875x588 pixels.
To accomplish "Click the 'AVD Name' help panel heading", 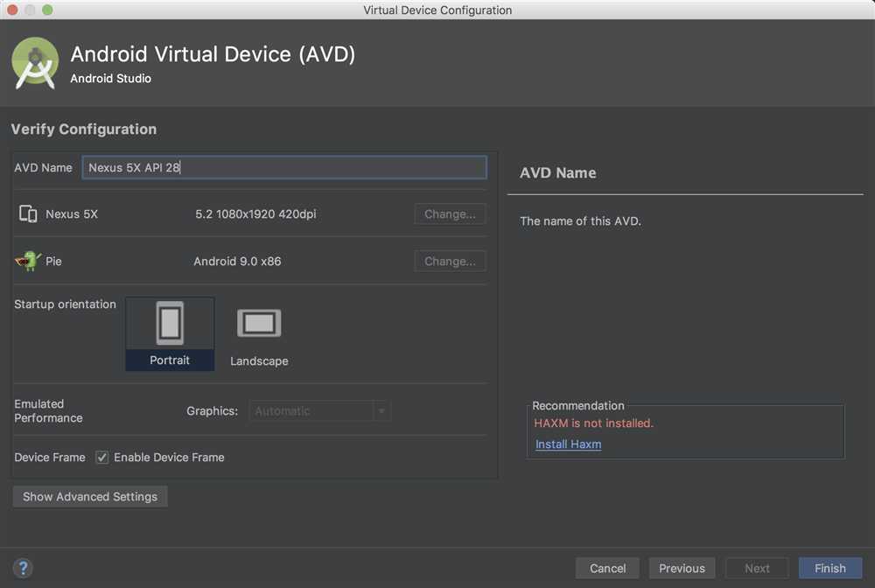I will [x=557, y=173].
